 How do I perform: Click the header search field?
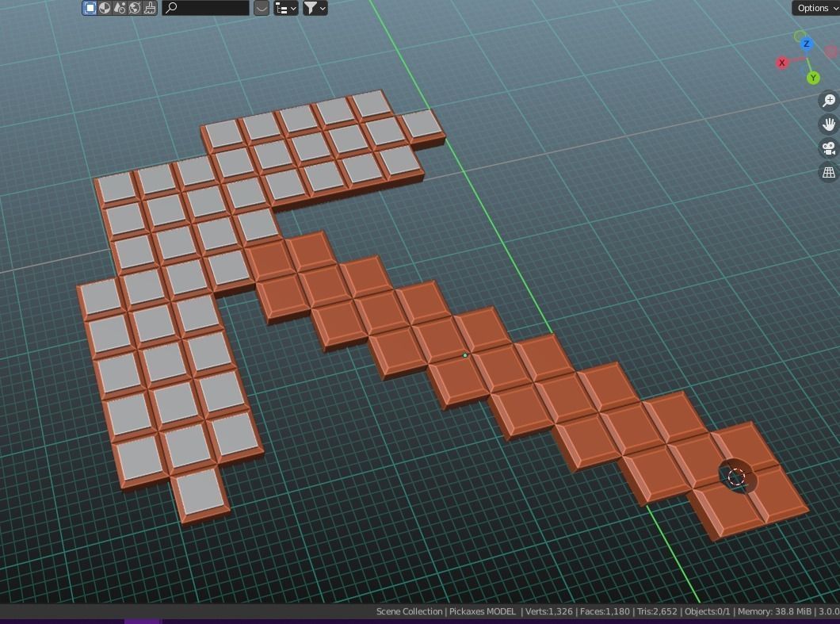point(206,8)
